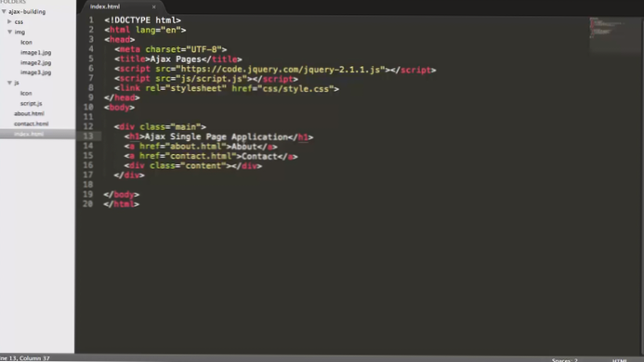Open Icon file under img folder
Image resolution: width=644 pixels, height=362 pixels.
point(26,43)
